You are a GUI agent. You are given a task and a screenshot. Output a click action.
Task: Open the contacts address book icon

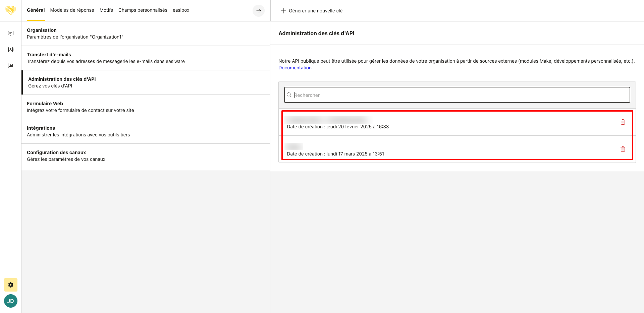click(x=11, y=50)
